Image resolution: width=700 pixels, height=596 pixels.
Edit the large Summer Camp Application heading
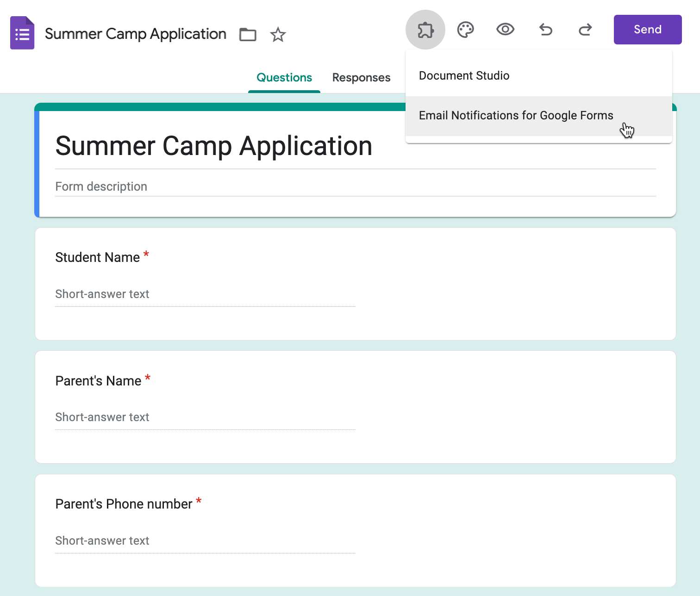tap(213, 146)
